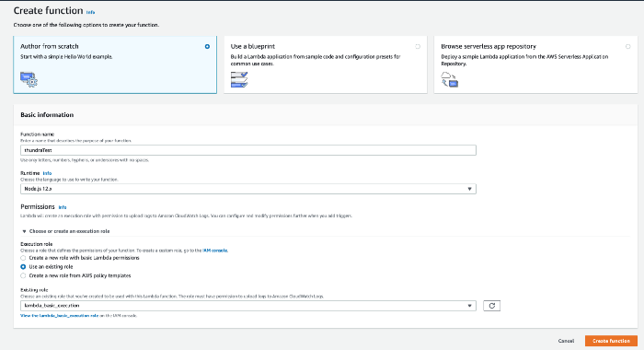Select Browse serverless app repository option
Image resolution: width=644 pixels, height=350 pixels.
point(628,46)
